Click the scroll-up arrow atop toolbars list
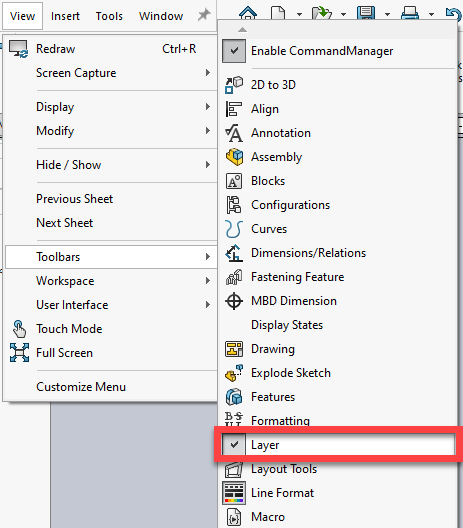This screenshot has width=463, height=528. tap(242, 30)
